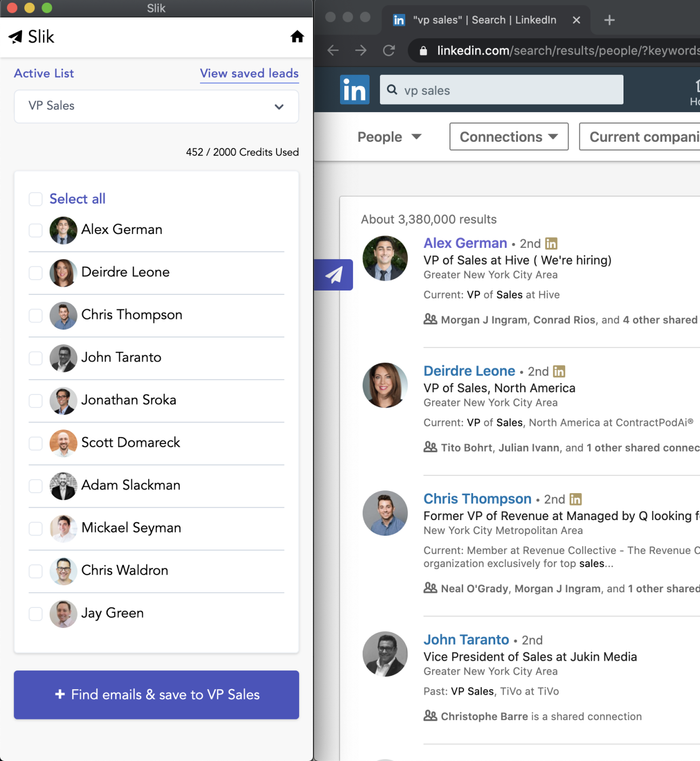Open the Current companies filter dropdown
Screen dimensions: 700x761
click(x=640, y=137)
